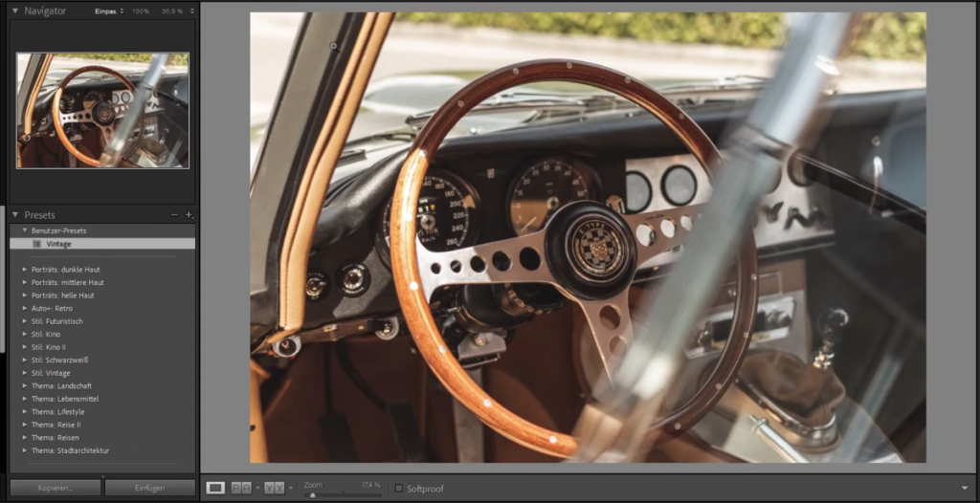This screenshot has width=980, height=503.
Task: Open the stepper arrows next to Einpas.
Action: [122, 11]
